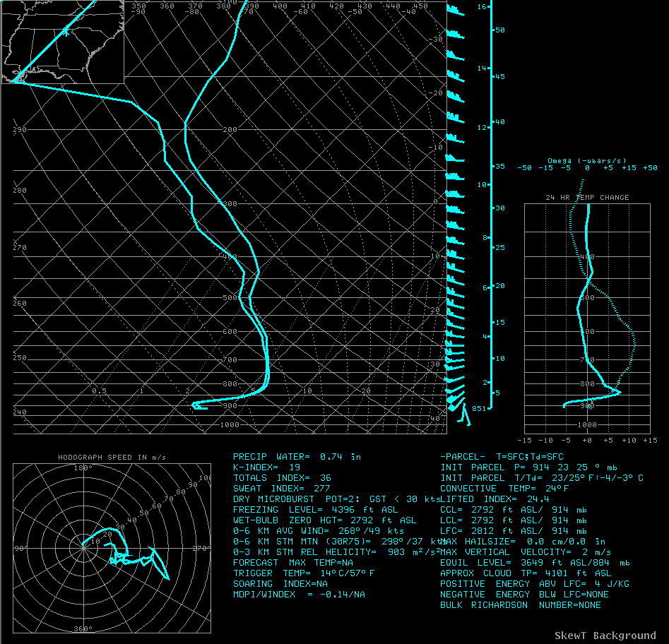This screenshot has height=644, width=669.
Task: Select 'WET-BULB ZERO HGT= 2792 ft ASL'
Action: [x=325, y=520]
